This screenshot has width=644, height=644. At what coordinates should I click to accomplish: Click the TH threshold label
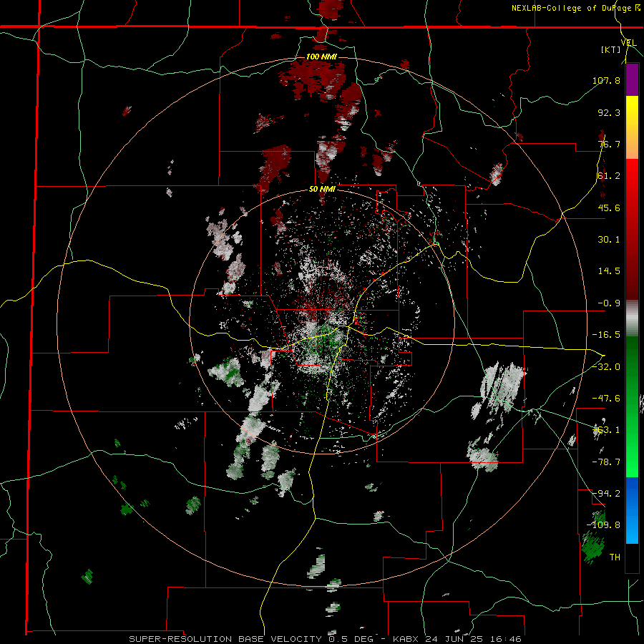coord(615,557)
